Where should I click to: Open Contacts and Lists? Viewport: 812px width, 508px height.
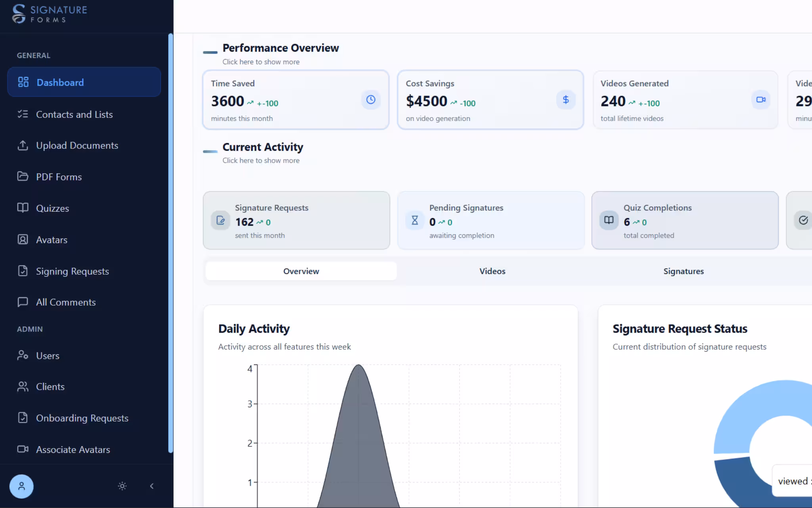(74, 114)
